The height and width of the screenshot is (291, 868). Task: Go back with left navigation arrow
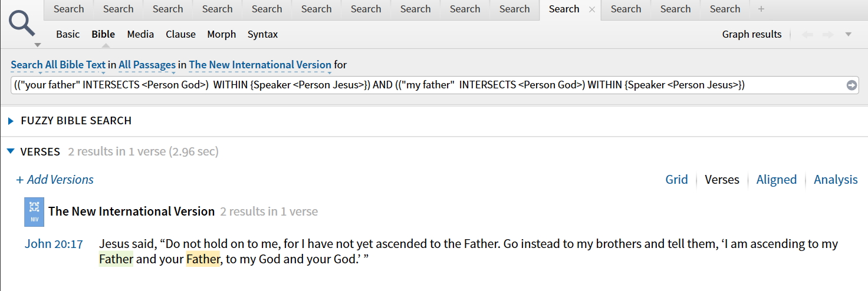807,35
